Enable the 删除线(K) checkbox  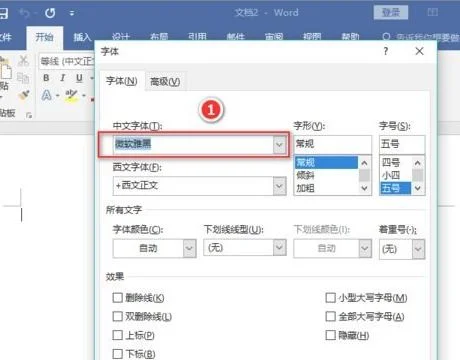(x=117, y=298)
